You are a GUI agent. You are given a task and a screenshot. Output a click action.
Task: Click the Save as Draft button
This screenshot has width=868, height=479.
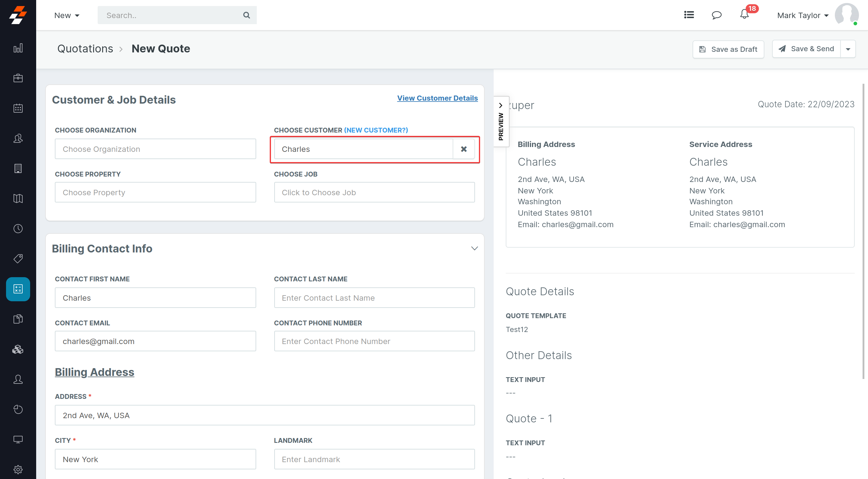pos(728,49)
